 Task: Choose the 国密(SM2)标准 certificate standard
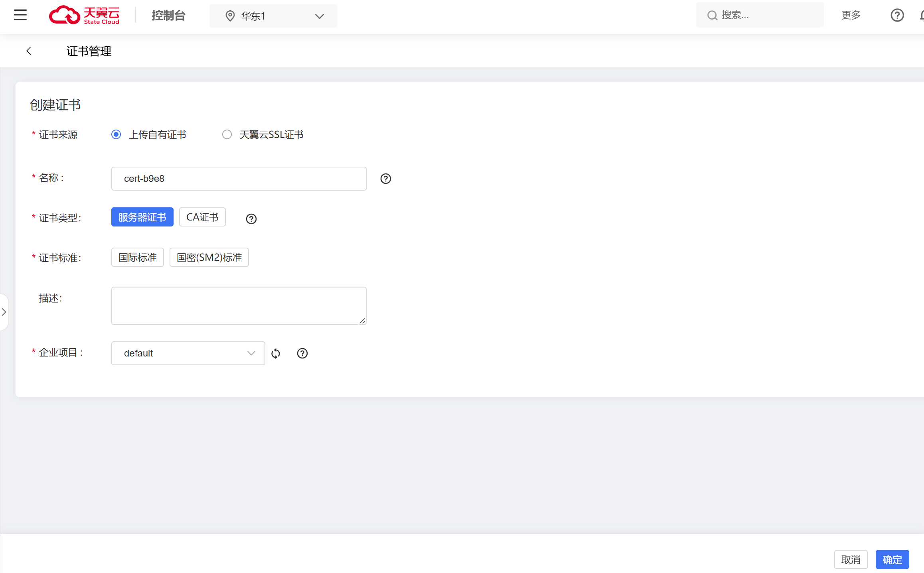[x=209, y=258]
